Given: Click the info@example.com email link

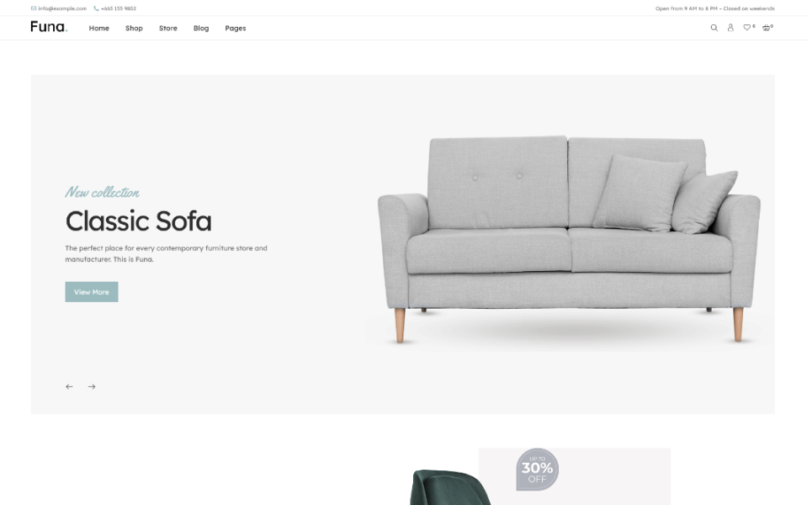Looking at the screenshot, I should (x=62, y=8).
